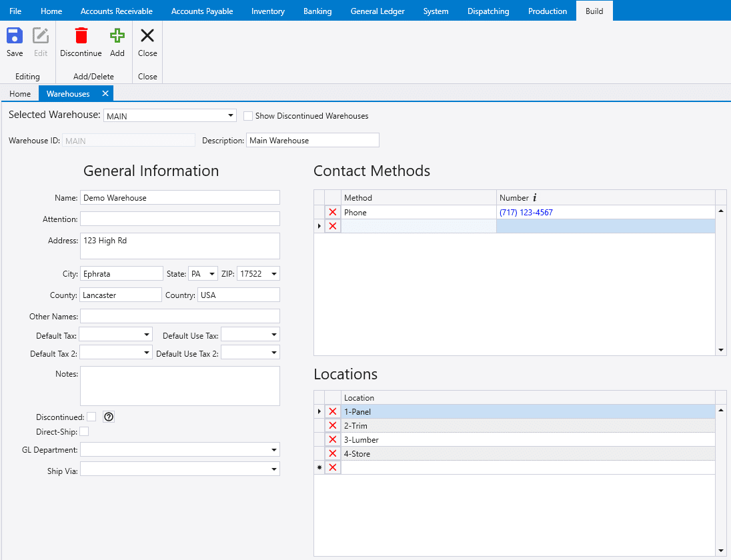731x560 pixels.
Task: Click into the Attention input field
Action: (x=179, y=219)
